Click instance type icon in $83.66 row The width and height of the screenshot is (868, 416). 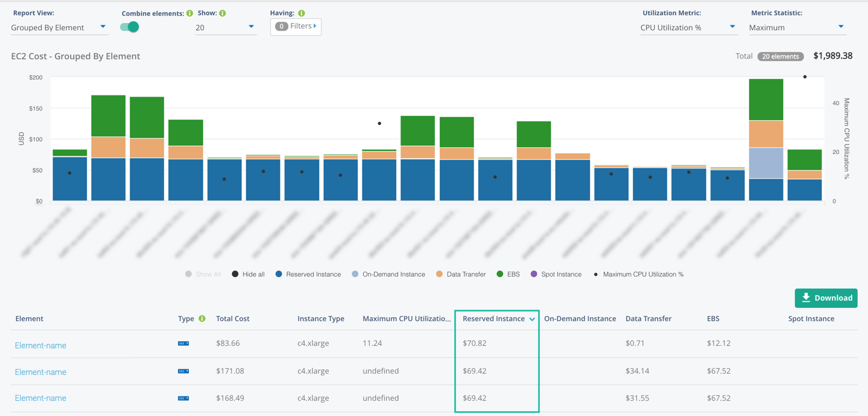[x=183, y=344]
